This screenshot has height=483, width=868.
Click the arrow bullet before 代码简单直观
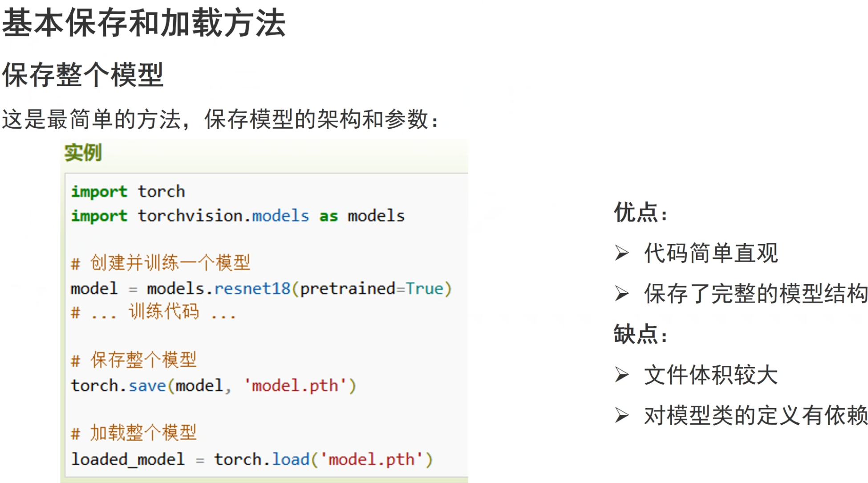pos(622,253)
